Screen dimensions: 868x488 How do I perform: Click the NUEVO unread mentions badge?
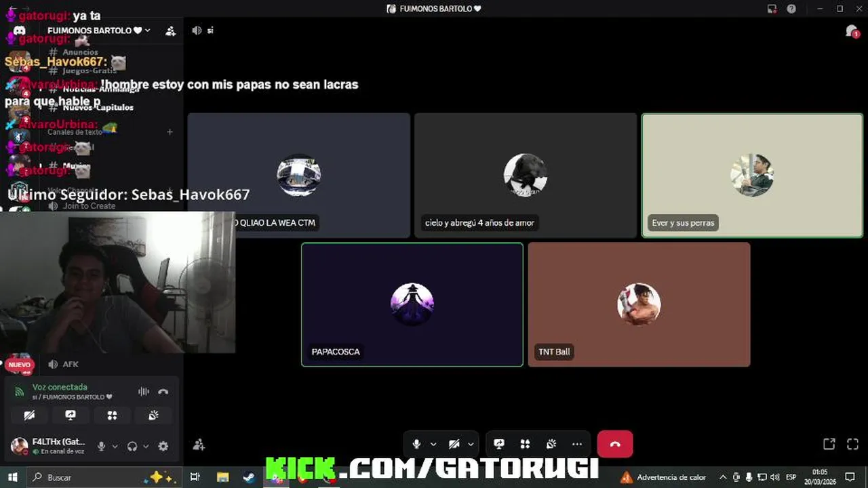(x=20, y=365)
